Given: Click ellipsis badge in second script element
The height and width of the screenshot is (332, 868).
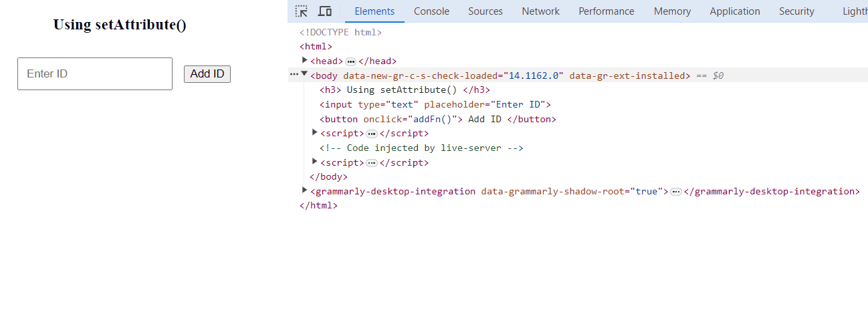Looking at the screenshot, I should (372, 163).
